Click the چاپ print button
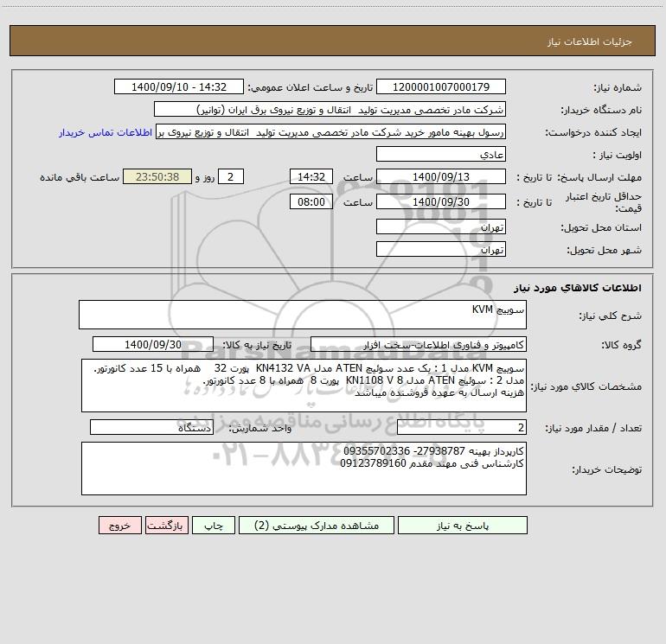The height and width of the screenshot is (644, 666). click(x=214, y=526)
